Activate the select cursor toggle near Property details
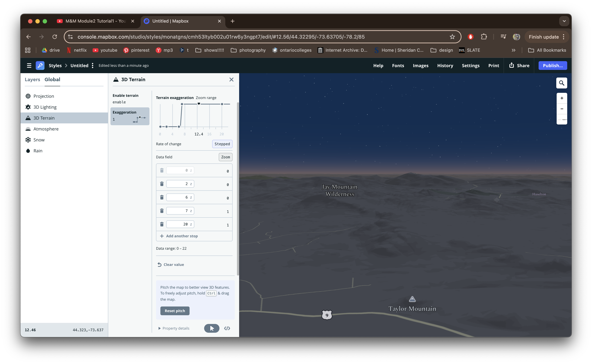Screen dimensions: 592x364 point(211,328)
